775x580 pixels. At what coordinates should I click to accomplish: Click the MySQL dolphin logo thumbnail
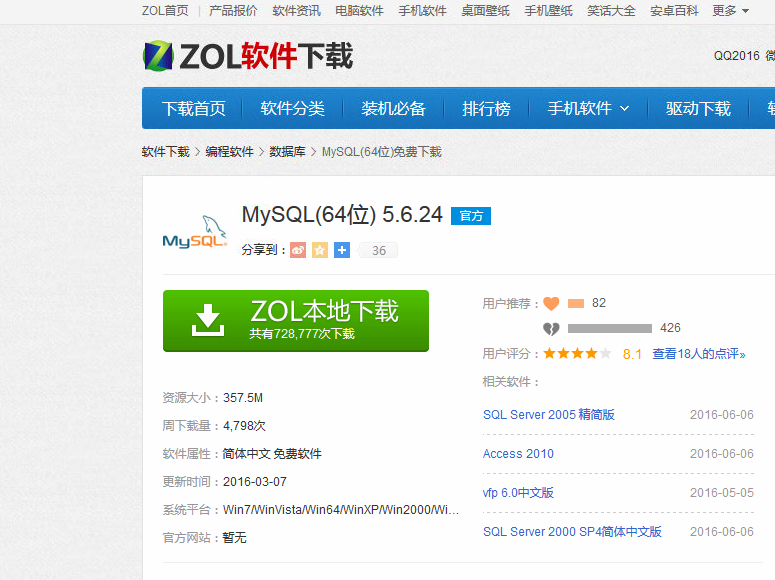tap(195, 232)
